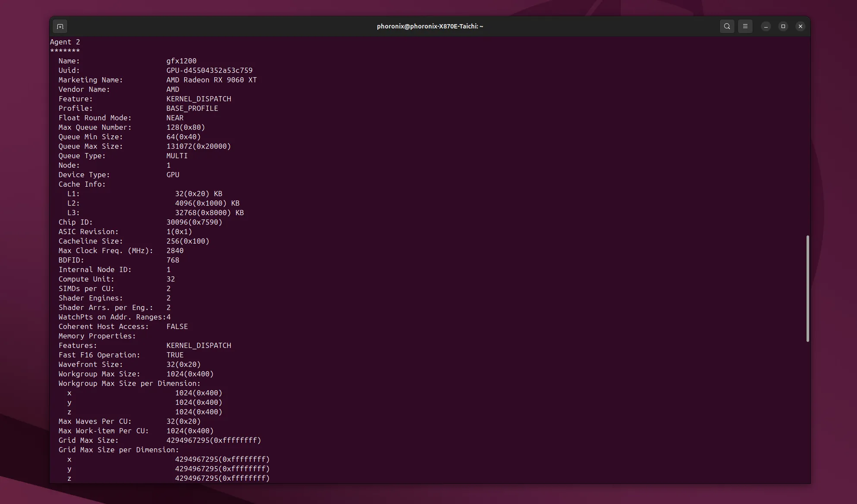Click the GPU Uuid value
The height and width of the screenshot is (504, 857).
209,70
